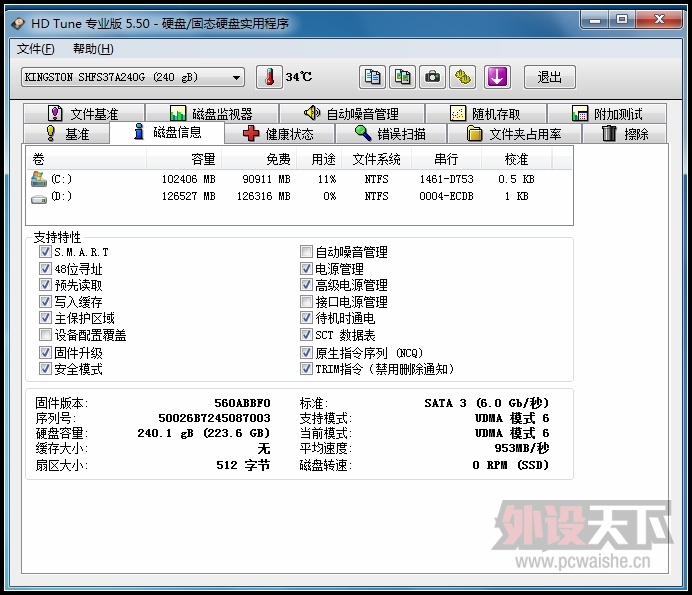Image resolution: width=692 pixels, height=595 pixels.
Task: Click the standard value SATA 3 (6.0 Gb/秒)
Action: coord(487,403)
